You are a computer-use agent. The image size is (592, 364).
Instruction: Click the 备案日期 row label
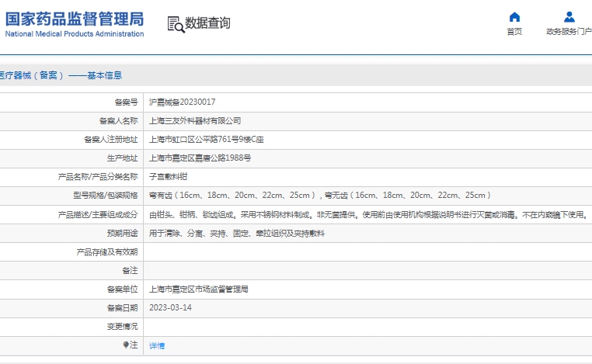[122, 308]
